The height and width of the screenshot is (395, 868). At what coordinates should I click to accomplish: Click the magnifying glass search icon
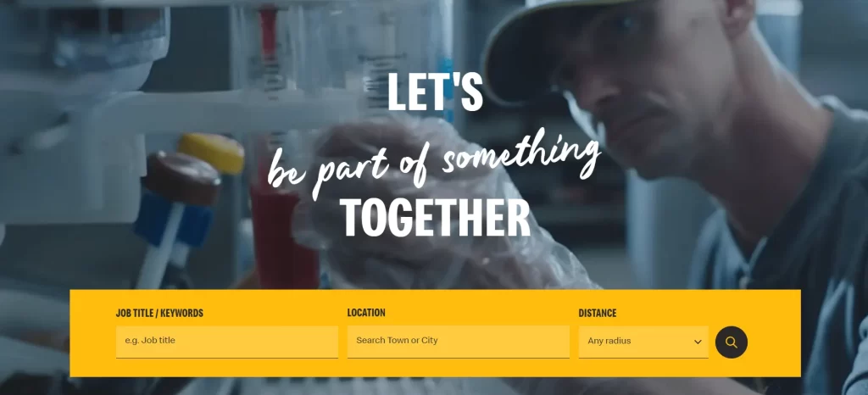pos(732,342)
